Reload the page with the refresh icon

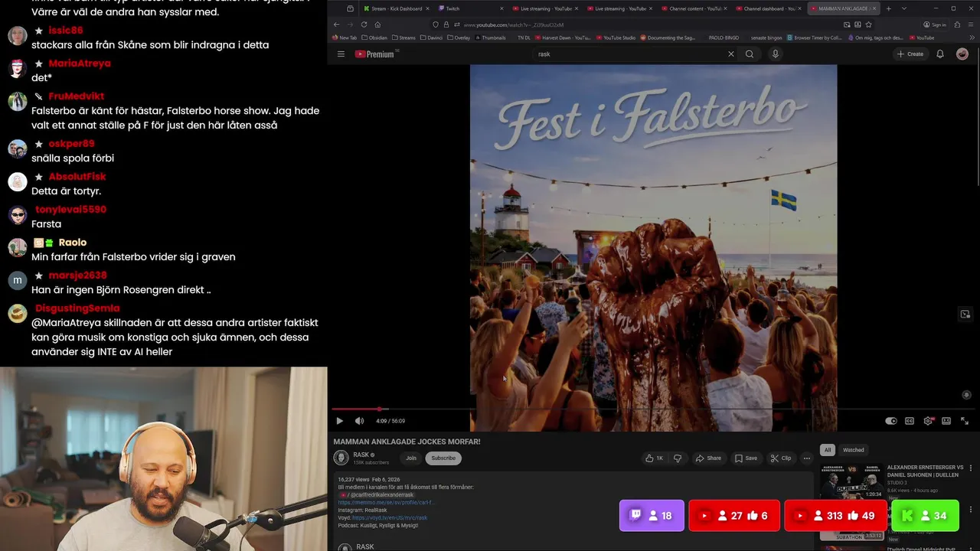[x=364, y=24]
